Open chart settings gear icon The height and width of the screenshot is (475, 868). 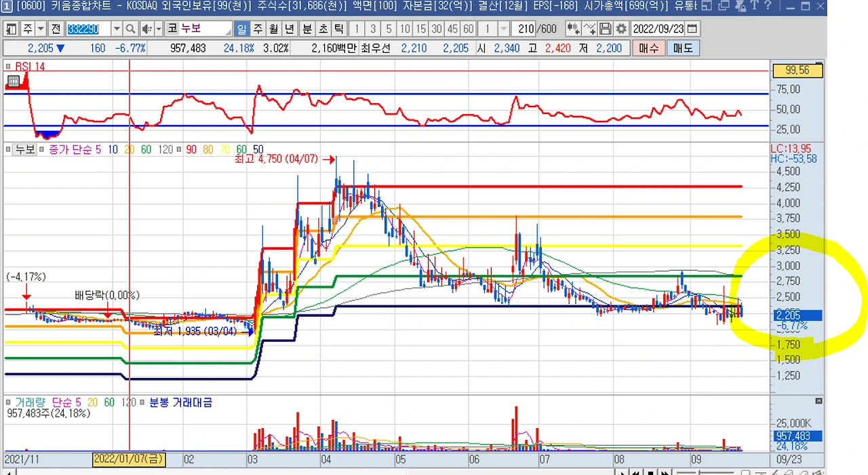click(620, 29)
